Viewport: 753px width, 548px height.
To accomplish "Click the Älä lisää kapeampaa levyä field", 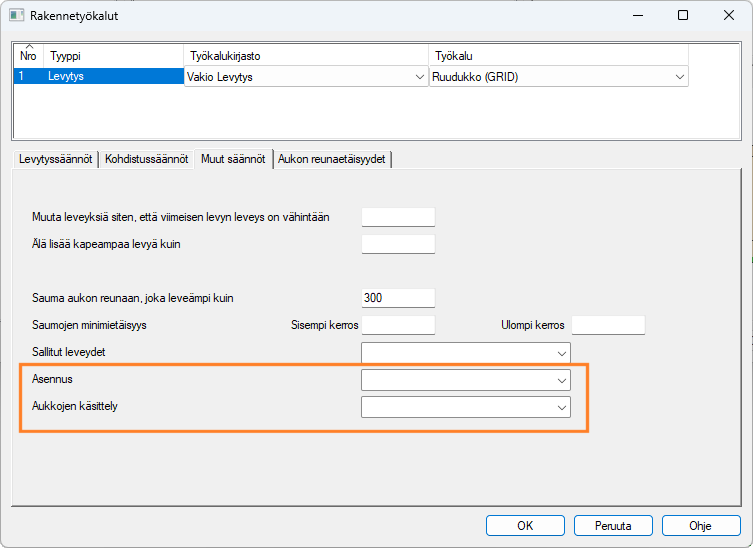I will (397, 244).
